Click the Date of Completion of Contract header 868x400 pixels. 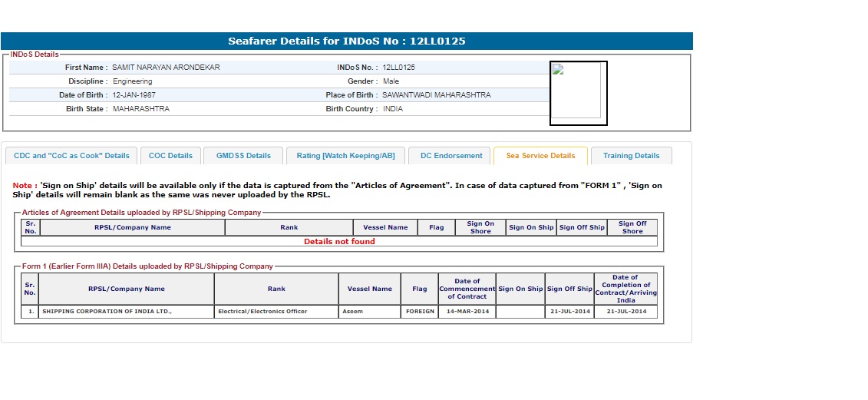click(x=625, y=289)
